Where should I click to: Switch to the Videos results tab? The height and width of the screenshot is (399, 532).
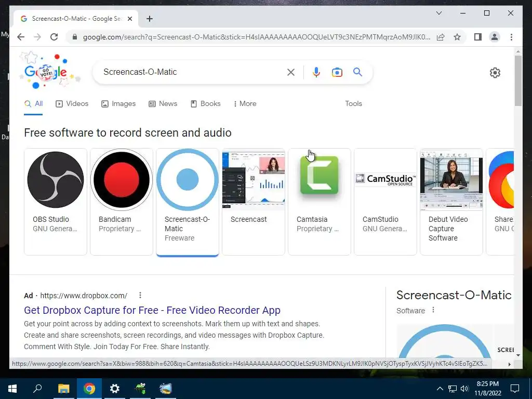[x=72, y=103]
